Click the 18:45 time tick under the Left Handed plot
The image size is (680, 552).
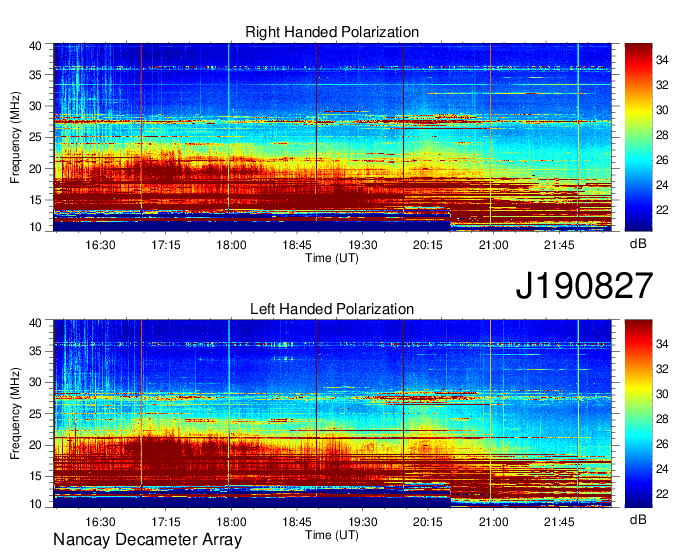pyautogui.click(x=297, y=521)
